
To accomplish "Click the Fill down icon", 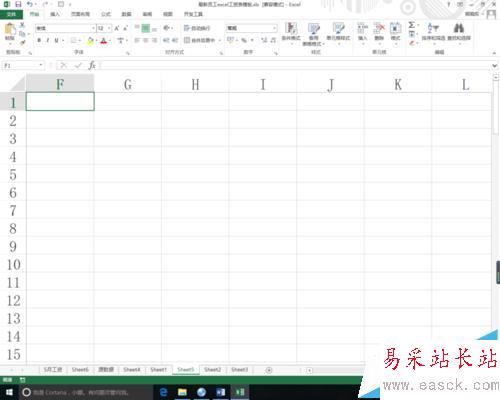I will tap(412, 34).
